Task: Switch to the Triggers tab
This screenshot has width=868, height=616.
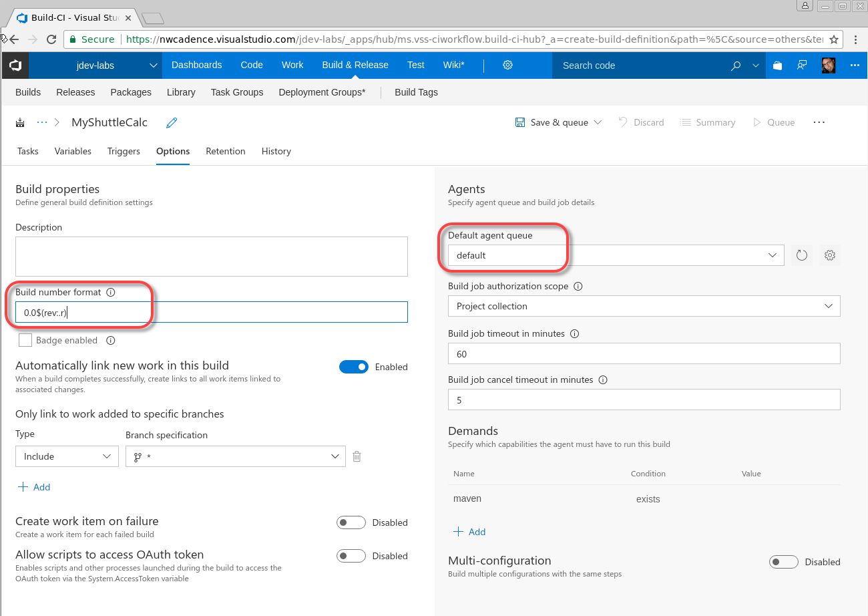Action: pos(124,151)
